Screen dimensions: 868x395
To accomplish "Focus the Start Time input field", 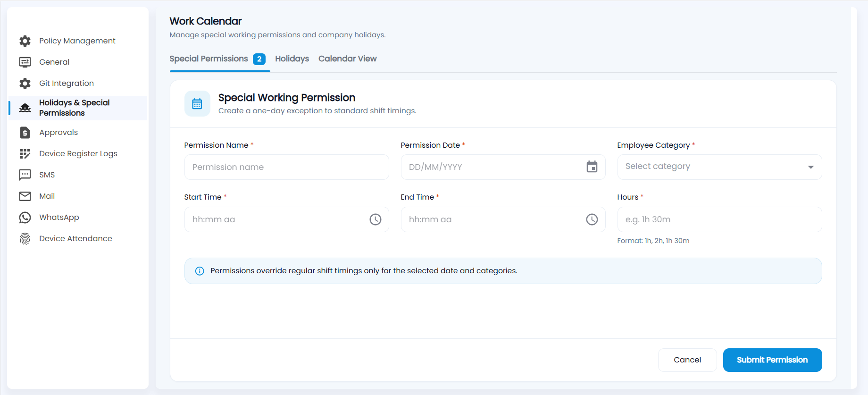I will [x=286, y=219].
